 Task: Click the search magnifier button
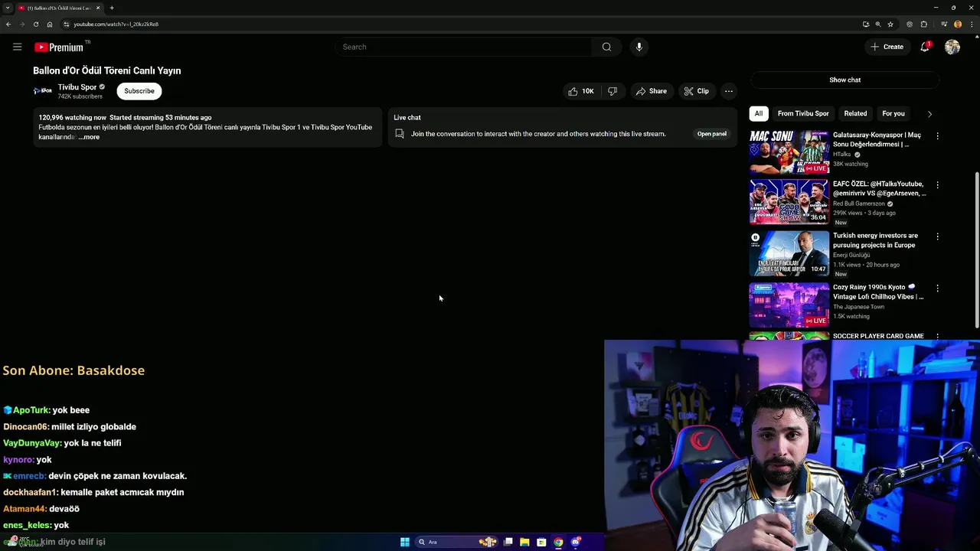(606, 47)
